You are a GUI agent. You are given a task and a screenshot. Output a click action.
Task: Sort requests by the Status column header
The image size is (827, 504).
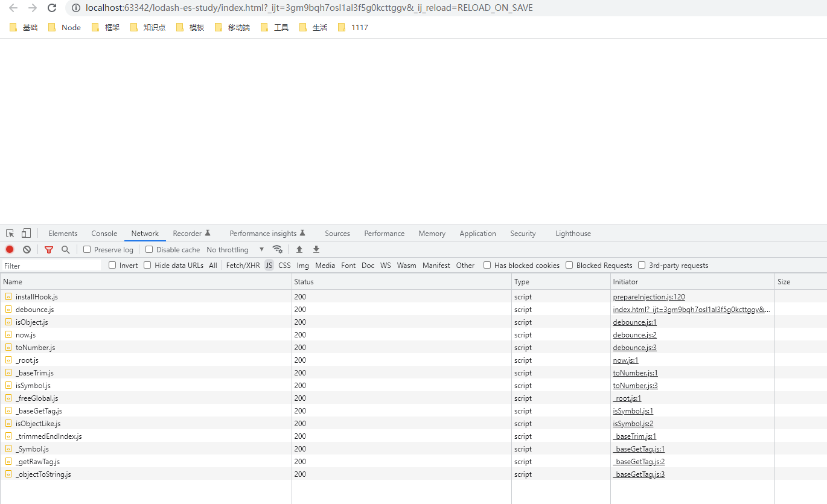[x=401, y=281]
